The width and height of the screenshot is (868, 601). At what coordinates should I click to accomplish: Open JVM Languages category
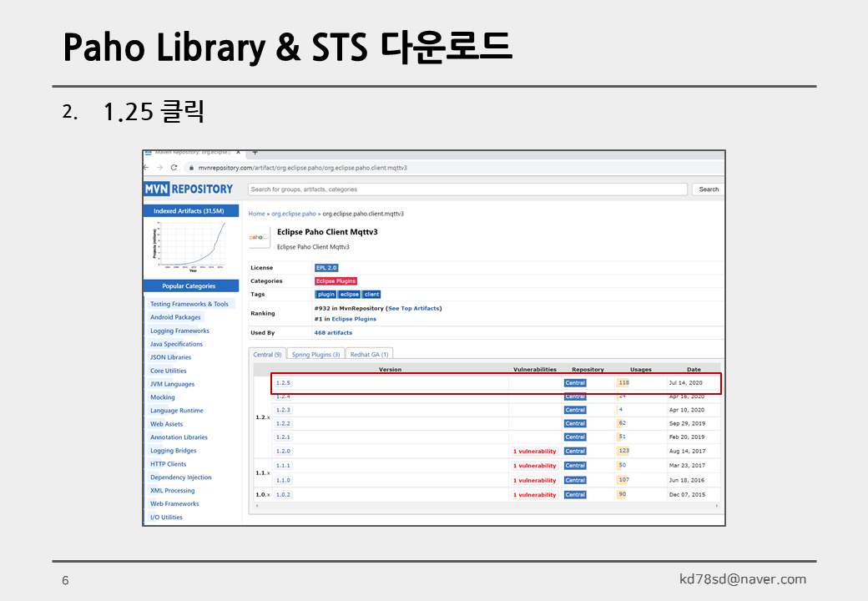[x=172, y=384]
